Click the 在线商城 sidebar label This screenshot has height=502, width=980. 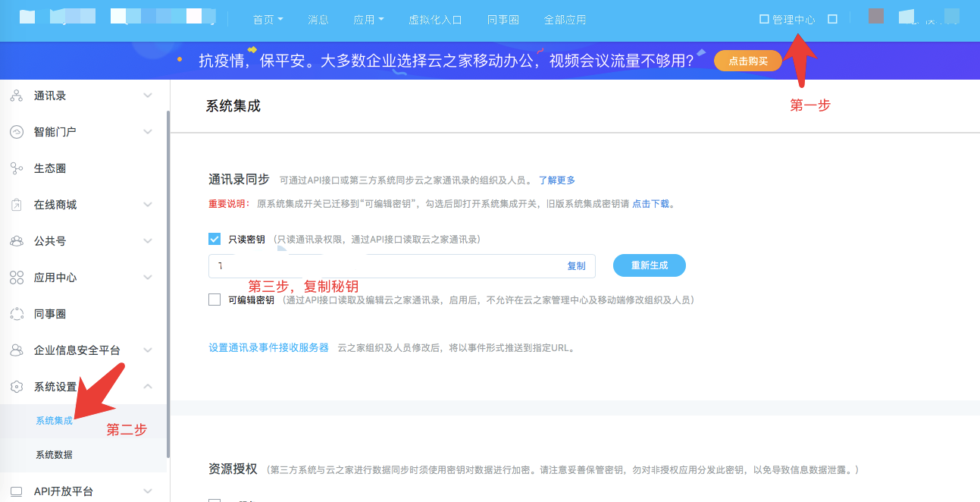[55, 205]
